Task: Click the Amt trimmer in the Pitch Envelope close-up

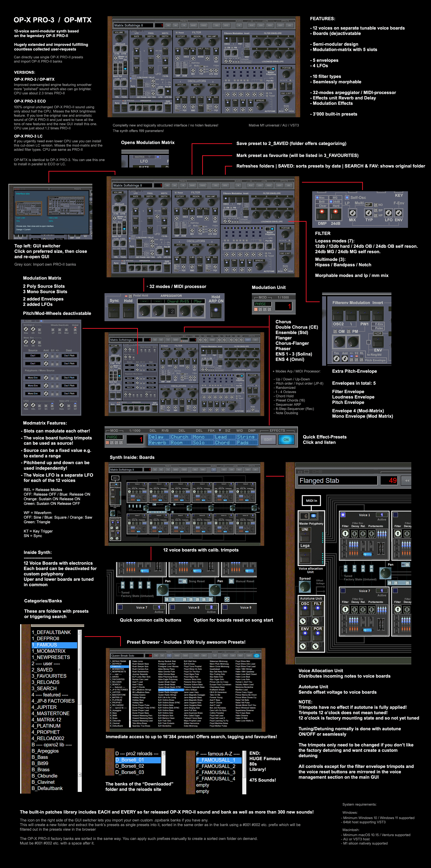Action: point(345,359)
